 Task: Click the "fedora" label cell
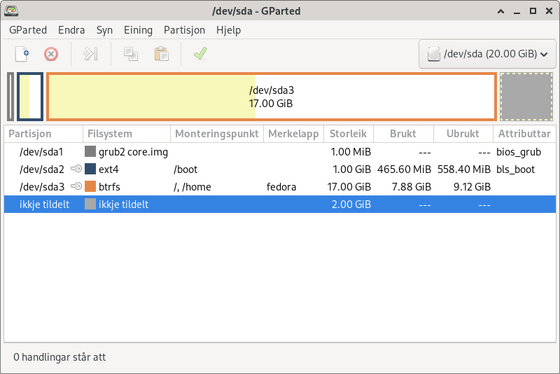(x=281, y=187)
